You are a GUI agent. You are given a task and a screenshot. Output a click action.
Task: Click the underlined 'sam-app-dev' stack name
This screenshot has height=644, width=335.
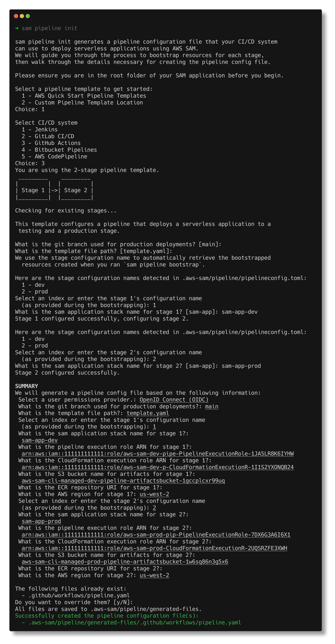click(x=40, y=440)
